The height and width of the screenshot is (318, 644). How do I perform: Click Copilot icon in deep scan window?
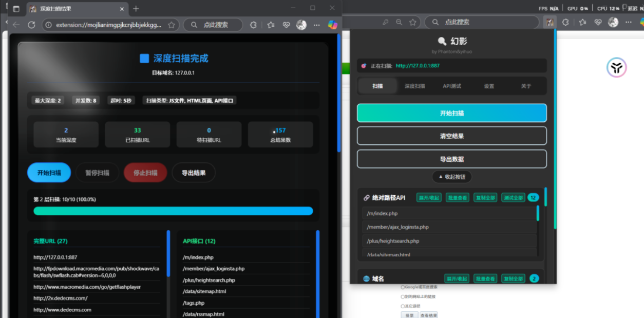point(333,25)
